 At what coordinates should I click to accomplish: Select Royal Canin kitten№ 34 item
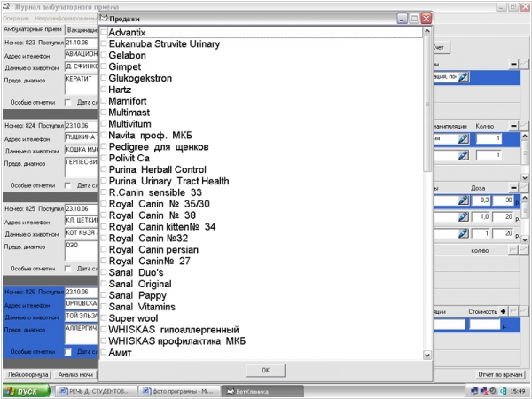point(162,227)
